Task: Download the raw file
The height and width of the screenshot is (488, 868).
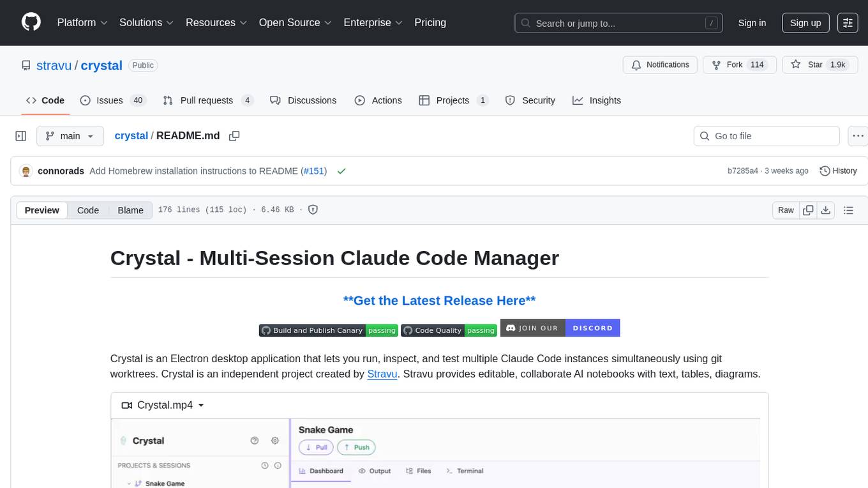Action: (825, 210)
